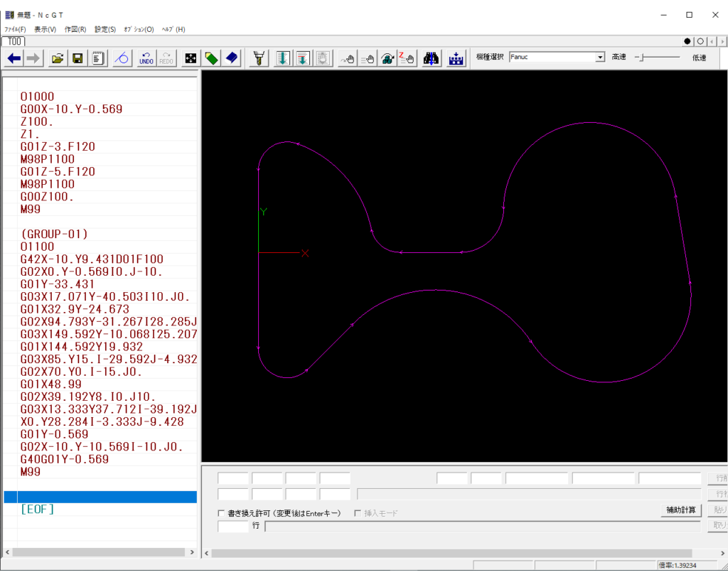Open the 設定(S) menu
The height and width of the screenshot is (582, 728).
pyautogui.click(x=105, y=29)
